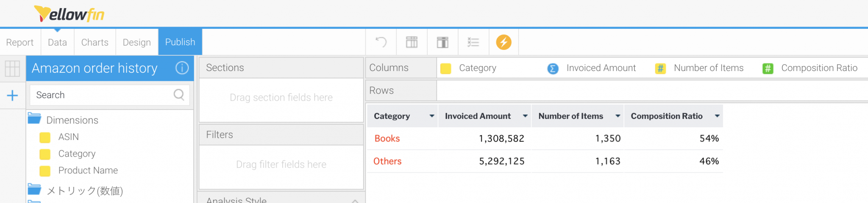Click the orange lightning bolt icon
The image size is (868, 203).
(504, 42)
